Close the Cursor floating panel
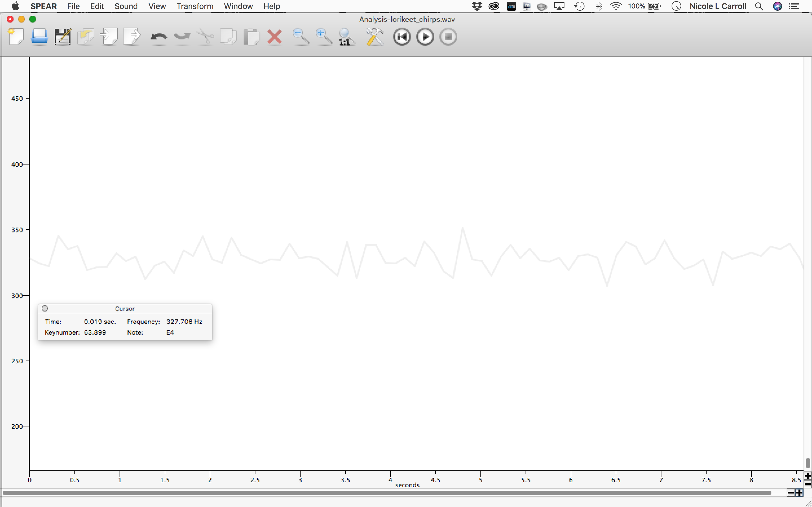The image size is (812, 507). pos(45,308)
